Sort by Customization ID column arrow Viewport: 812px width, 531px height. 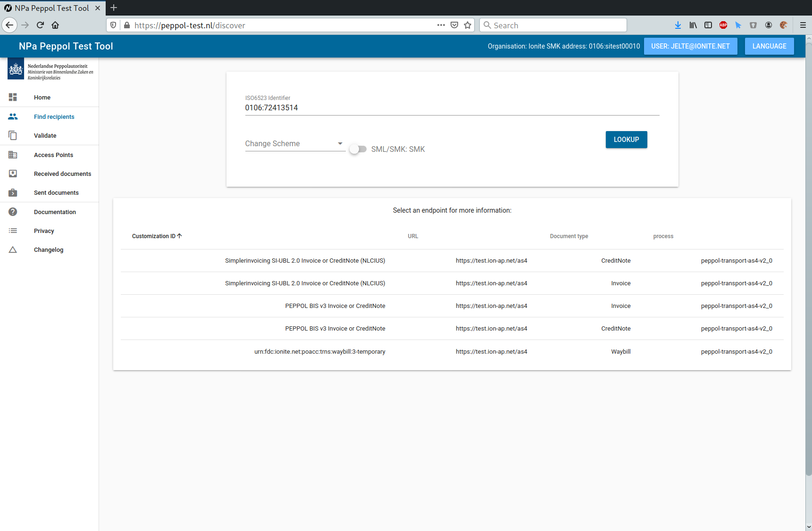(179, 236)
